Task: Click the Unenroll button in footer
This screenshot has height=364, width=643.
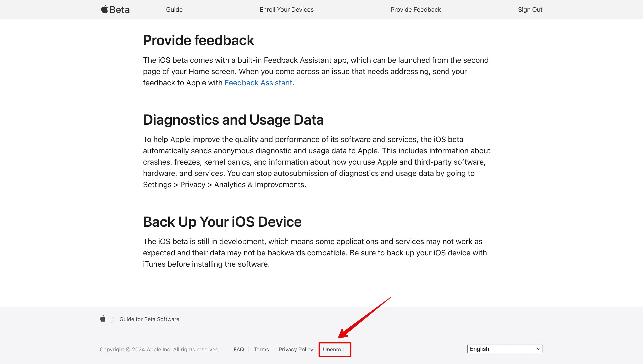Action: 333,349
